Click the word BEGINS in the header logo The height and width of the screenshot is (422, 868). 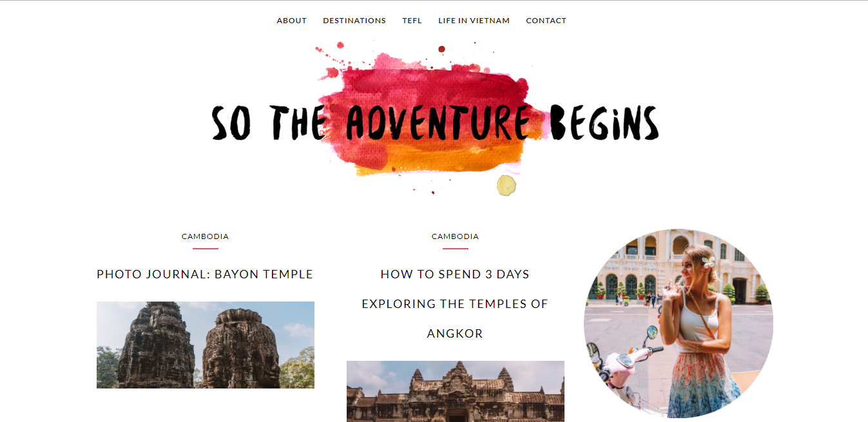point(604,122)
